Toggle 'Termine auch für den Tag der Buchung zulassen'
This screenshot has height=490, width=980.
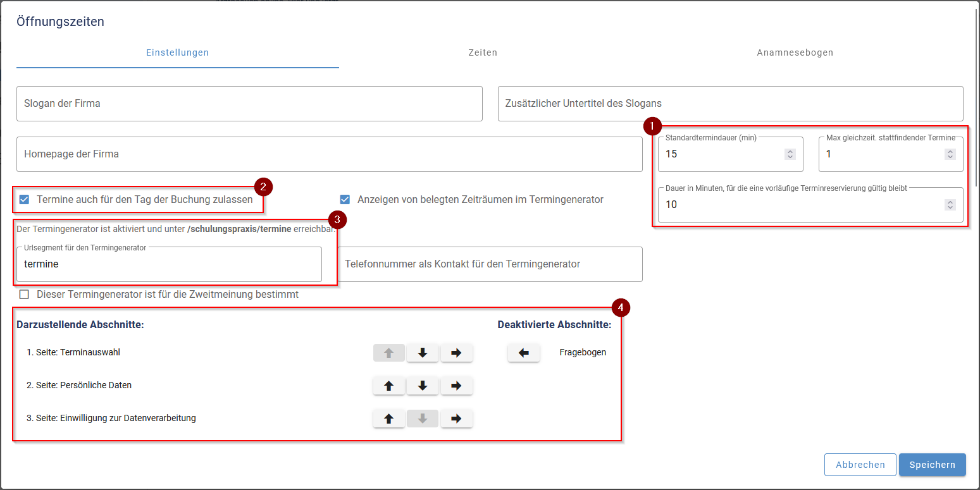[25, 200]
